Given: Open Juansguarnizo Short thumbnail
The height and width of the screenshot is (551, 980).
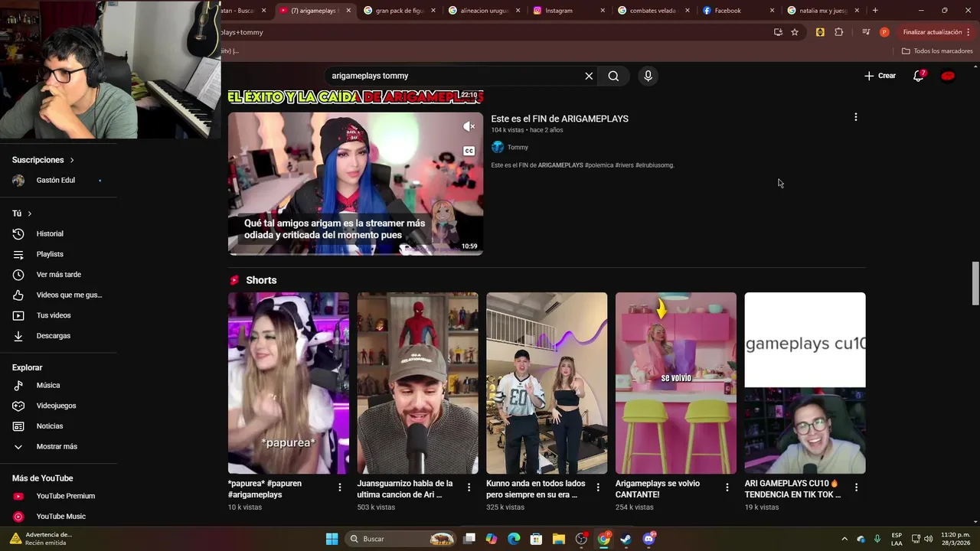Looking at the screenshot, I should (x=417, y=383).
